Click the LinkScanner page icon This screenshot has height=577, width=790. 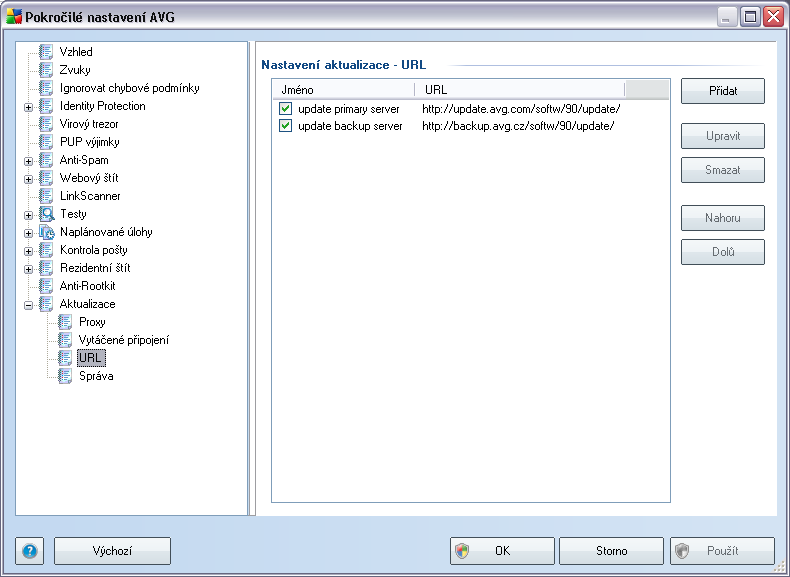click(46, 196)
